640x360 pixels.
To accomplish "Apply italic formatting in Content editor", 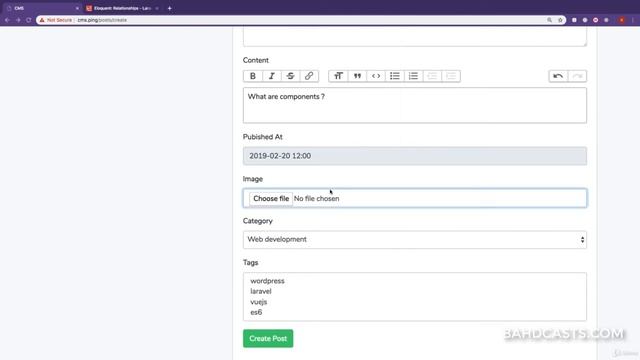I will click(x=271, y=76).
